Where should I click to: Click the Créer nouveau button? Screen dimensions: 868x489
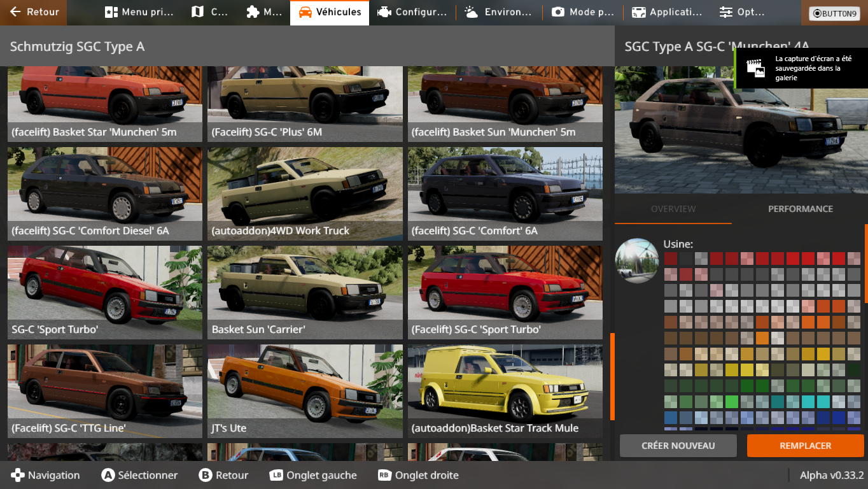[678, 446]
